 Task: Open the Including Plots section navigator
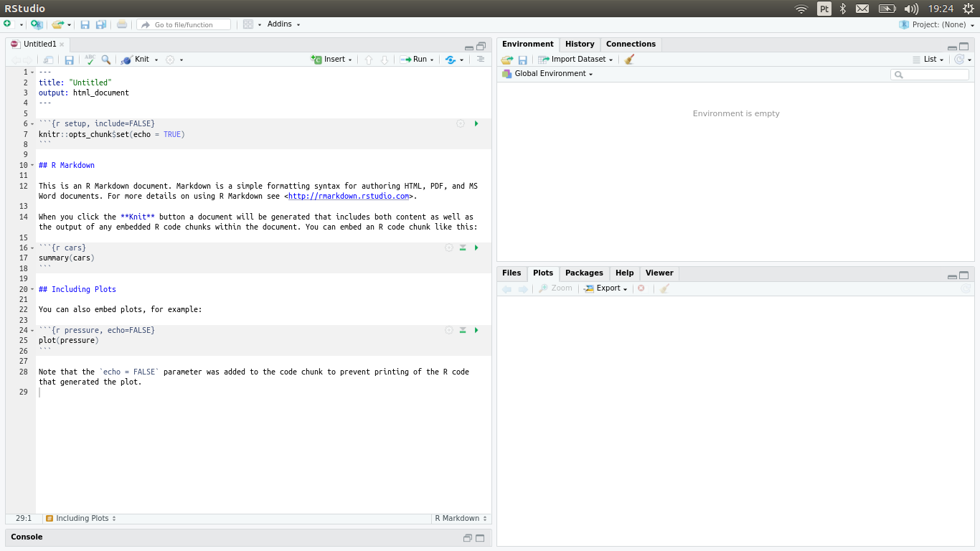pyautogui.click(x=80, y=518)
